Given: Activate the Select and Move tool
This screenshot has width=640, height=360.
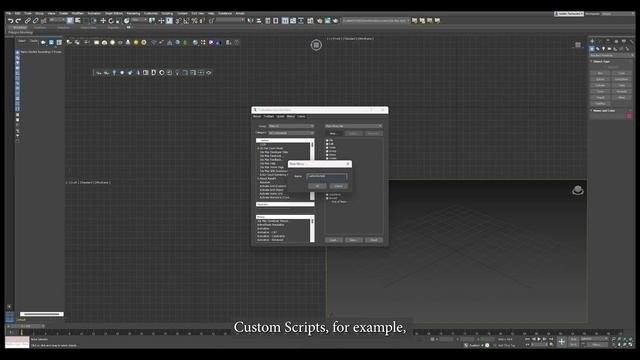Looking at the screenshot, I should coord(103,20).
